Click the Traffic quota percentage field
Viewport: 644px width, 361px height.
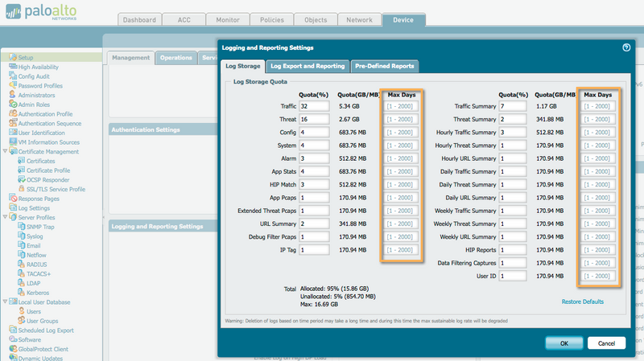(x=315, y=105)
